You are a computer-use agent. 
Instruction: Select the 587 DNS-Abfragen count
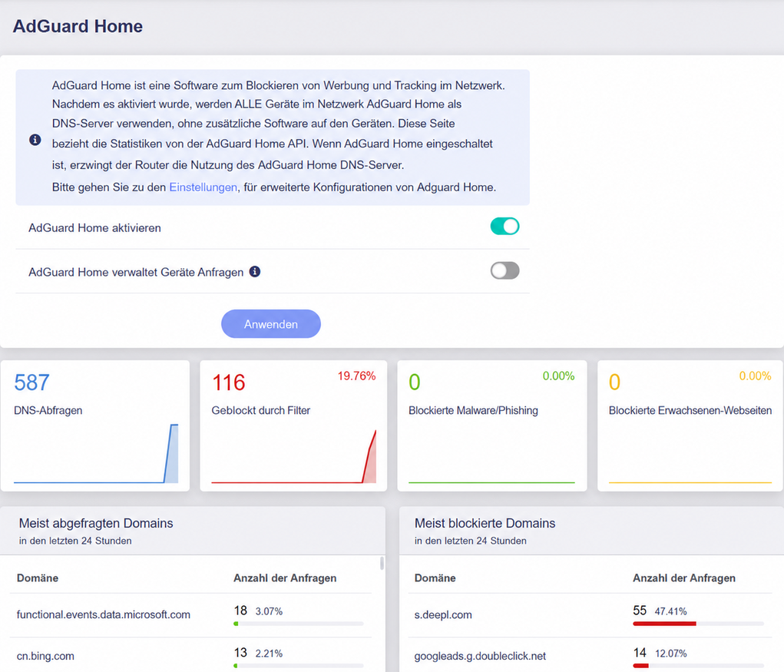click(x=32, y=382)
